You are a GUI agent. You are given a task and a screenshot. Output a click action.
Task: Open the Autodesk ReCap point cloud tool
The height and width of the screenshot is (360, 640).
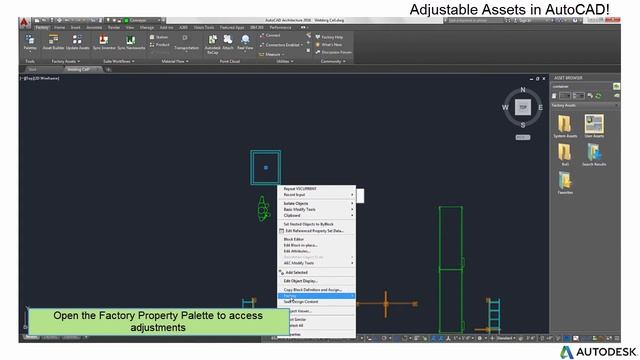(x=212, y=44)
